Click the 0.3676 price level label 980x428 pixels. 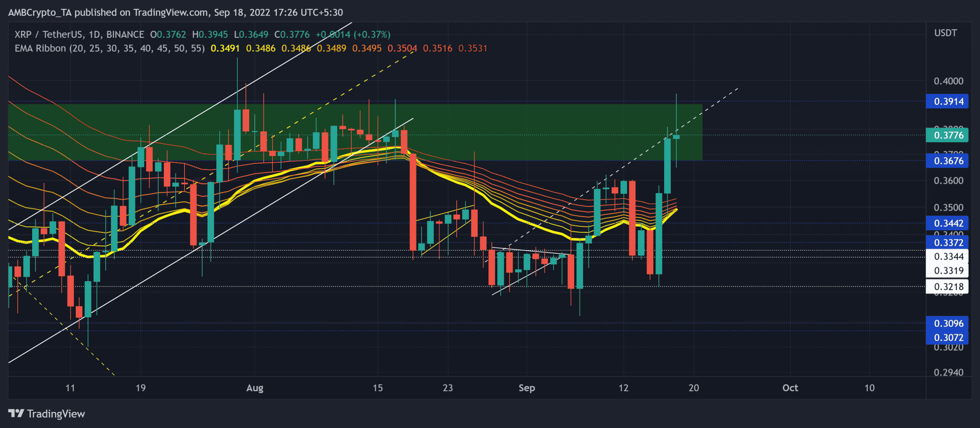point(947,161)
